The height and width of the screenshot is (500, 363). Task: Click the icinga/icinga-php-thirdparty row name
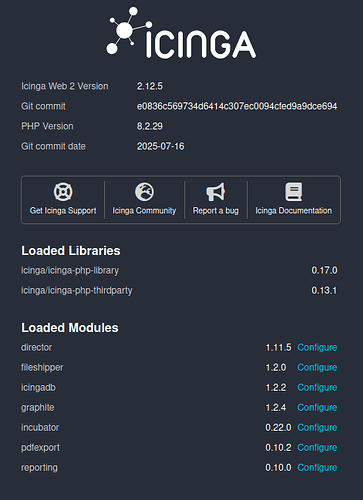click(x=77, y=290)
